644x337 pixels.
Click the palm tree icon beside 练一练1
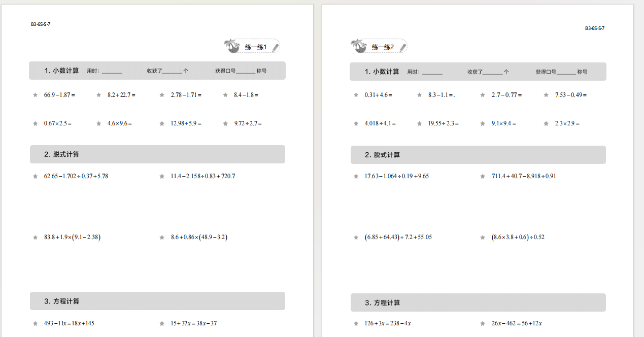point(232,46)
